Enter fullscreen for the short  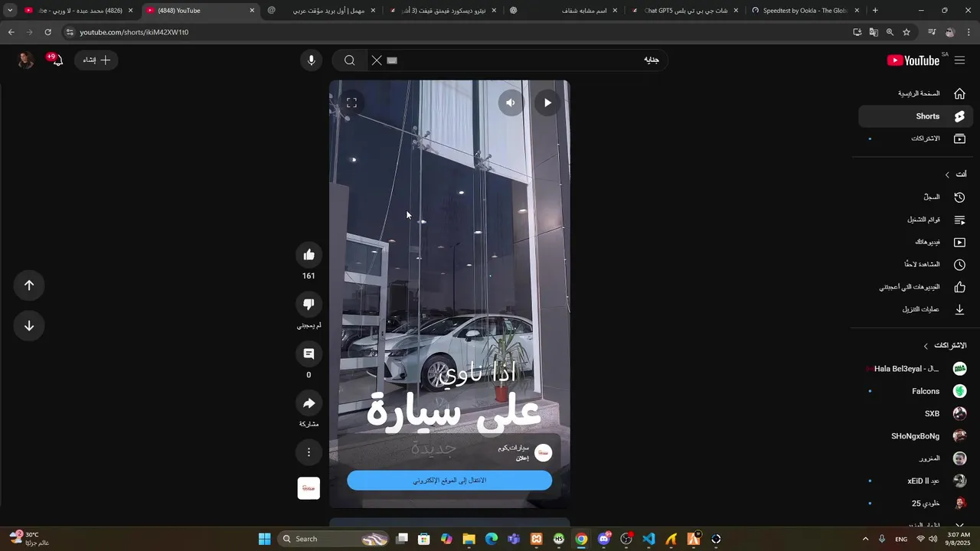point(351,103)
